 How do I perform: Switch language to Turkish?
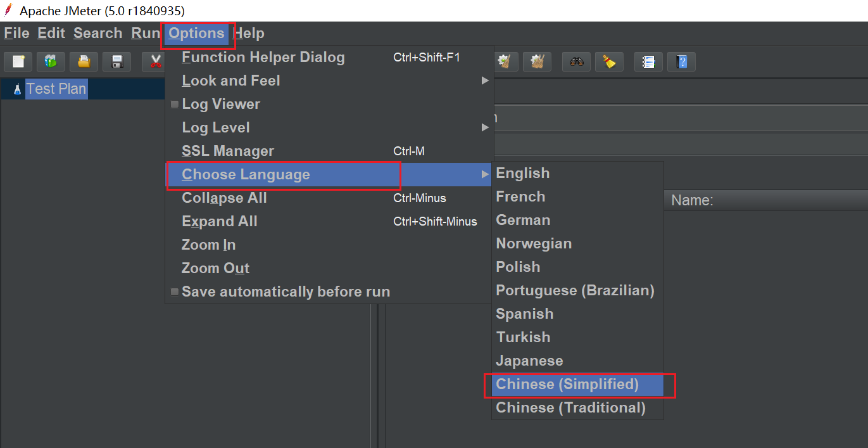point(577,337)
